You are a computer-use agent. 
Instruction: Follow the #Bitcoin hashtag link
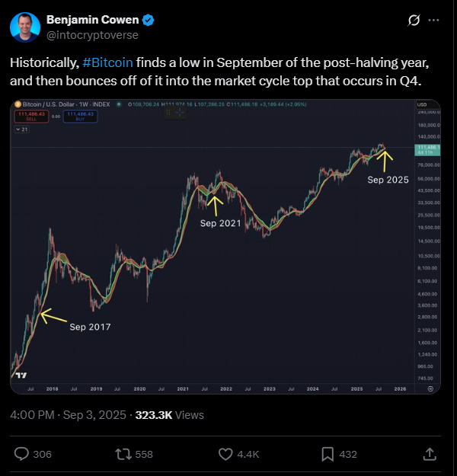click(x=107, y=62)
